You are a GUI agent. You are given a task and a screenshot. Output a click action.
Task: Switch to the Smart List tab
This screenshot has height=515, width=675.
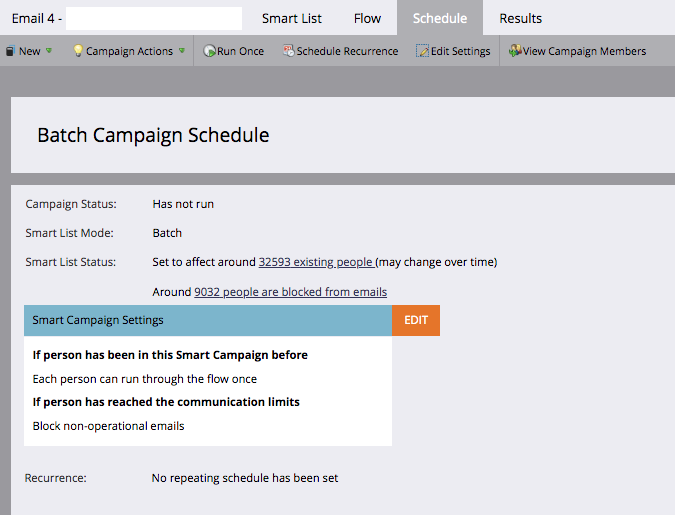[291, 18]
